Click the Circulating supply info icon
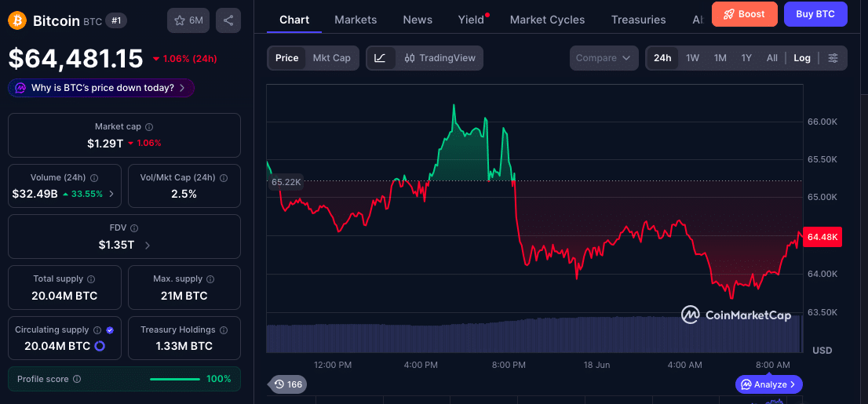The width and height of the screenshot is (868, 404). pos(97,329)
